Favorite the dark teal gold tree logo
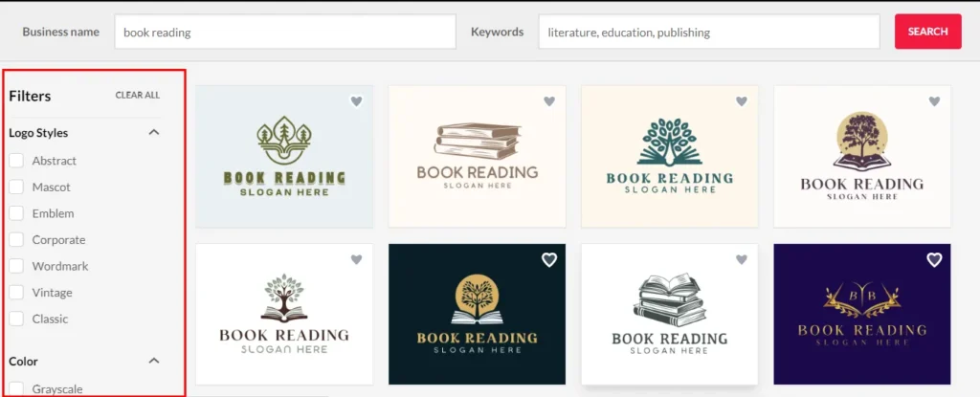The height and width of the screenshot is (397, 980). tap(549, 259)
